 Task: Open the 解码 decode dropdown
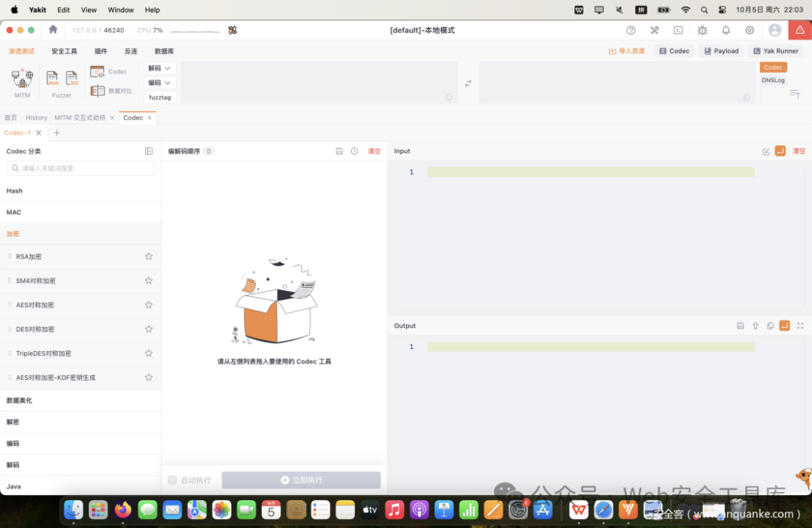pyautogui.click(x=159, y=68)
